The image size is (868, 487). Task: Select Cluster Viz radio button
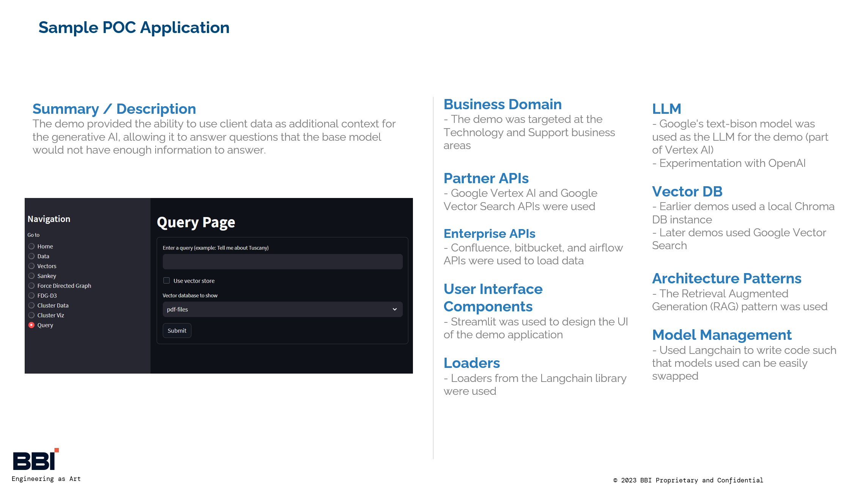click(x=32, y=316)
